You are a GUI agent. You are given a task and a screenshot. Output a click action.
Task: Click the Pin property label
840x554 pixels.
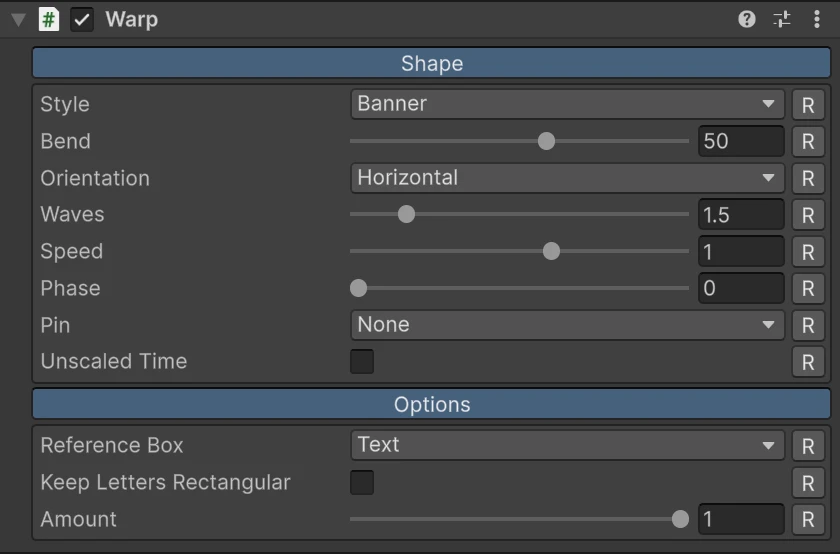(55, 325)
